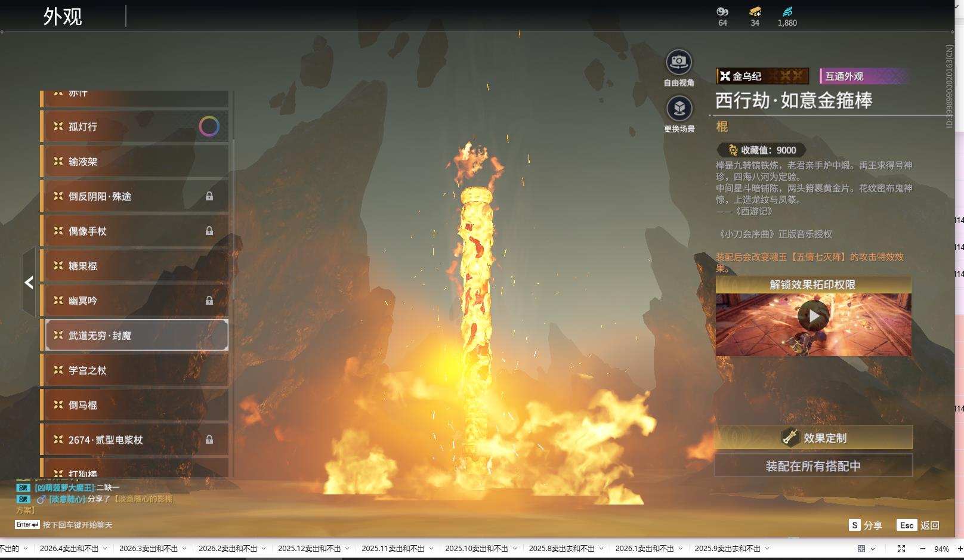This screenshot has width=964, height=560.
Task: Open dropdown arrow on sheet tab 2026.4卖出和不出
Action: coord(105,549)
